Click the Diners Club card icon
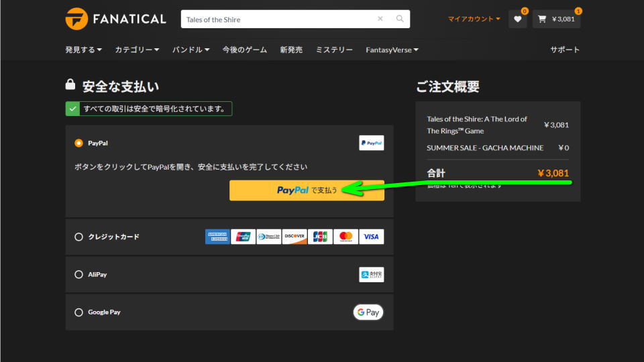The width and height of the screenshot is (644, 362). pos(268,237)
